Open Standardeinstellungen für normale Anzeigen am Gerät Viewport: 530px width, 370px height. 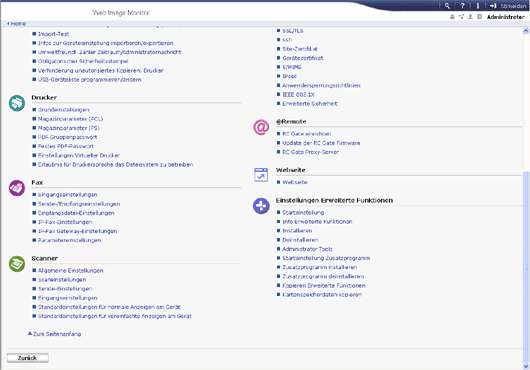(109, 307)
